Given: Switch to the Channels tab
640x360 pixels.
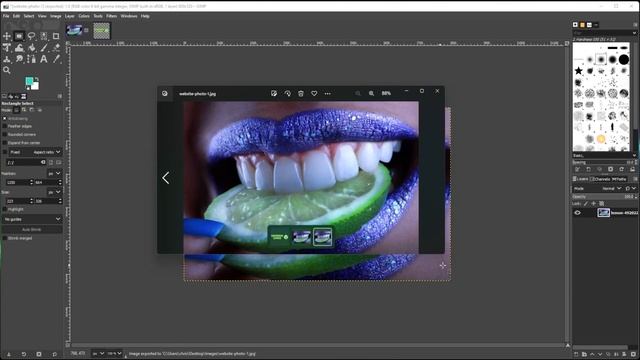Looking at the screenshot, I should [600, 179].
